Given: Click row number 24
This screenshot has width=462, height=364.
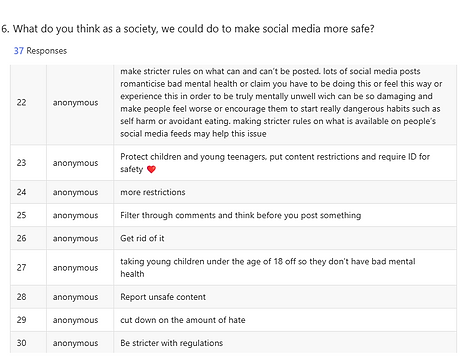Looking at the screenshot, I should [x=21, y=192].
